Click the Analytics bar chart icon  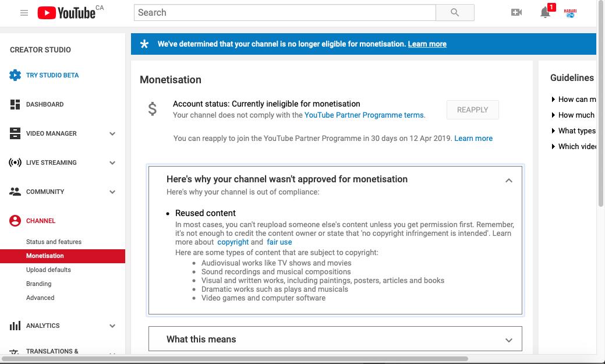15,326
